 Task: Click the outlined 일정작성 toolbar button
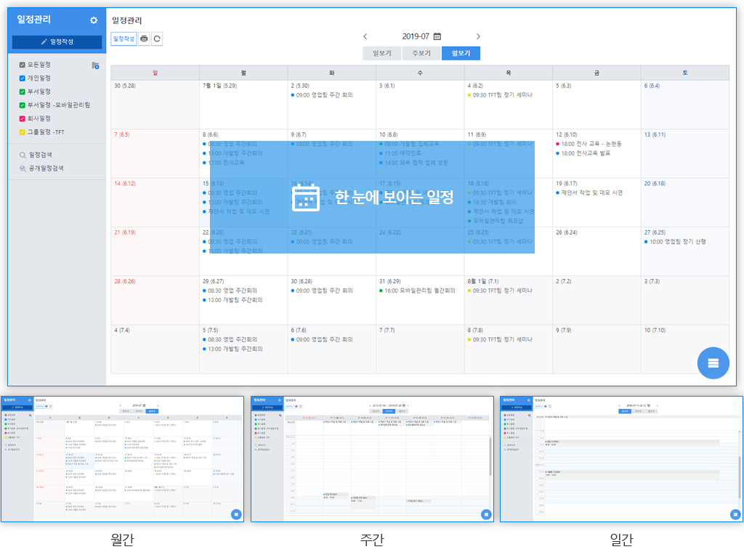click(124, 39)
